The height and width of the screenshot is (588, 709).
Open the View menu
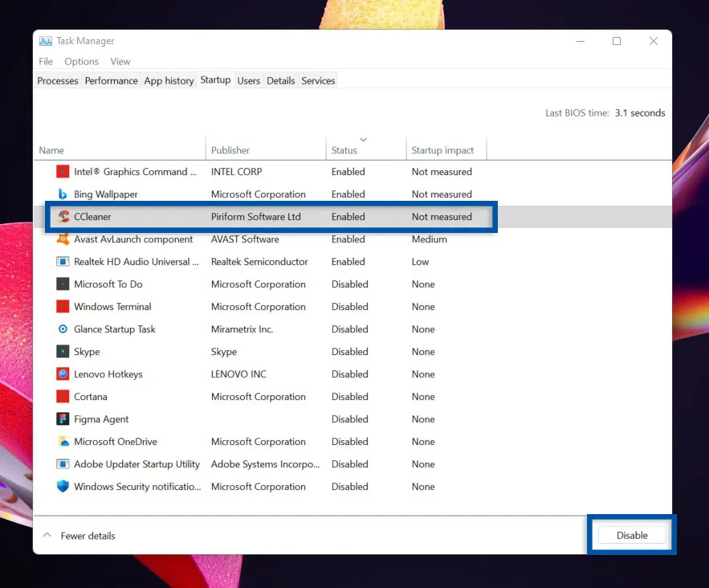point(120,61)
